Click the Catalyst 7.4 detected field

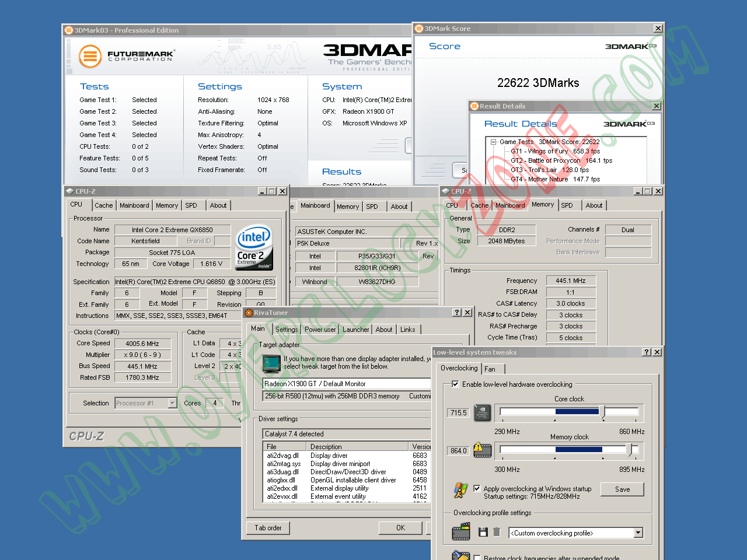tap(347, 434)
